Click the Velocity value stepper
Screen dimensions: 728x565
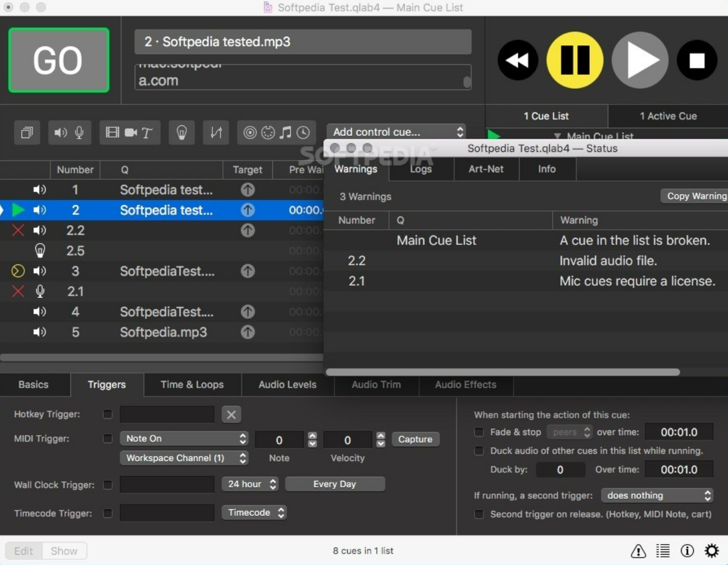(381, 439)
